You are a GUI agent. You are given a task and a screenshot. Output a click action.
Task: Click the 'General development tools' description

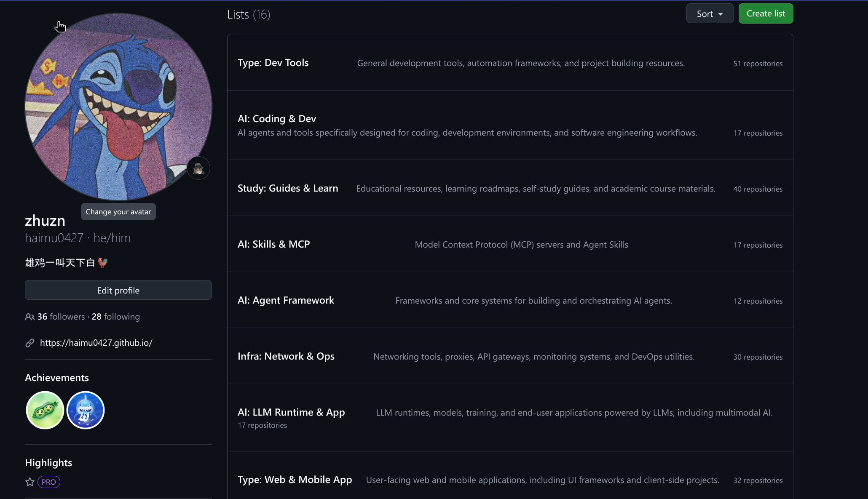point(521,63)
